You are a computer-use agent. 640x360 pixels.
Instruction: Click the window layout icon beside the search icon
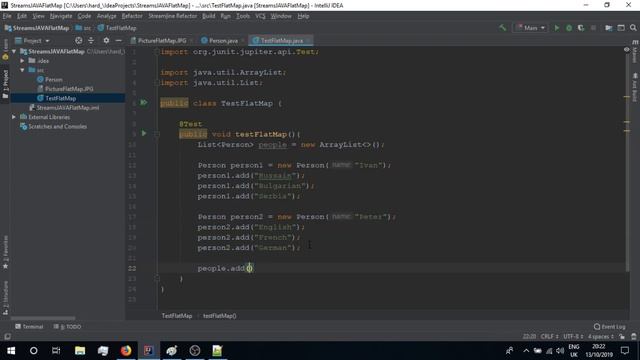621,28
